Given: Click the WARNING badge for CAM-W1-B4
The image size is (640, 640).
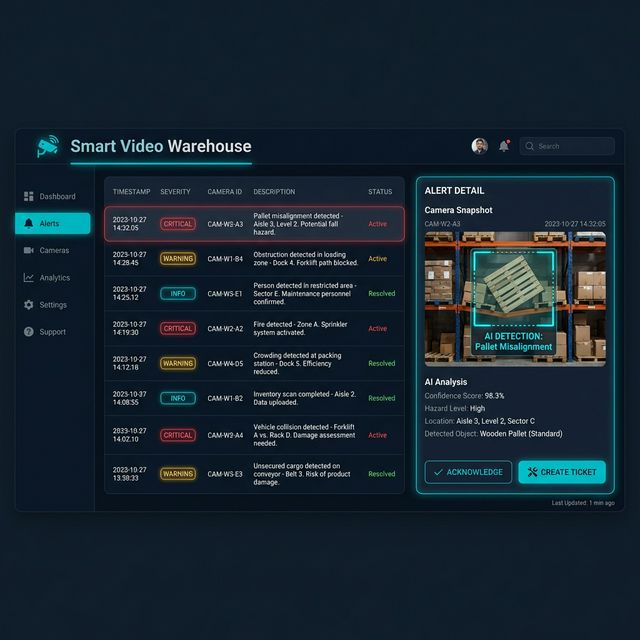Looking at the screenshot, I should (178, 259).
